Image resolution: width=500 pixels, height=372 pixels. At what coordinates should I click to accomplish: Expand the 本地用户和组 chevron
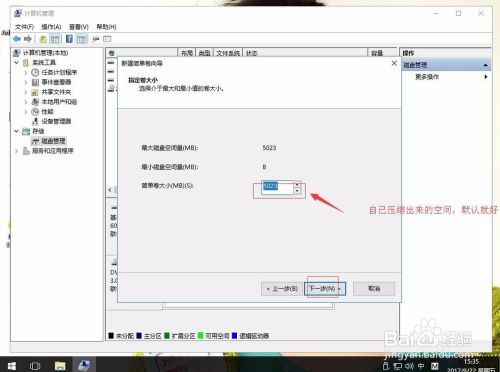[26, 102]
